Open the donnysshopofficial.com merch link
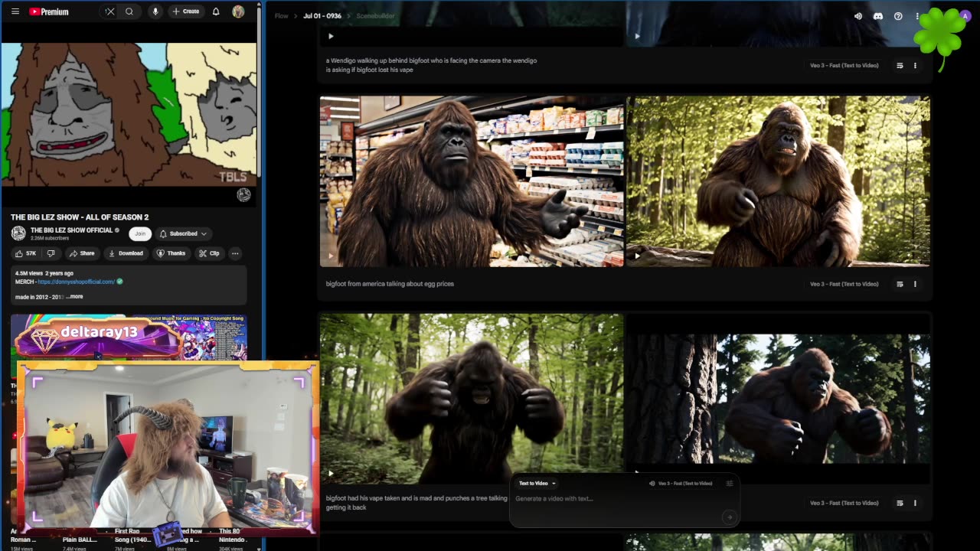Image resolution: width=980 pixels, height=551 pixels. (x=77, y=282)
